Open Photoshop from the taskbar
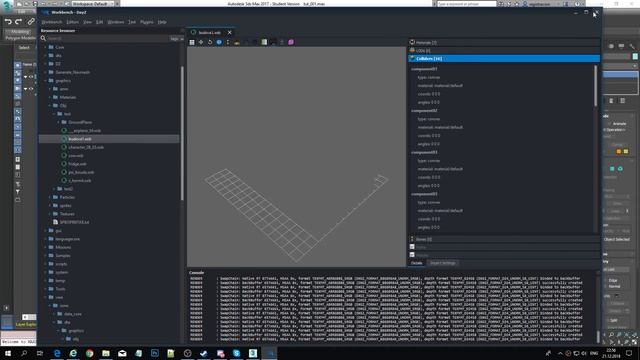640x360 pixels. (155, 353)
